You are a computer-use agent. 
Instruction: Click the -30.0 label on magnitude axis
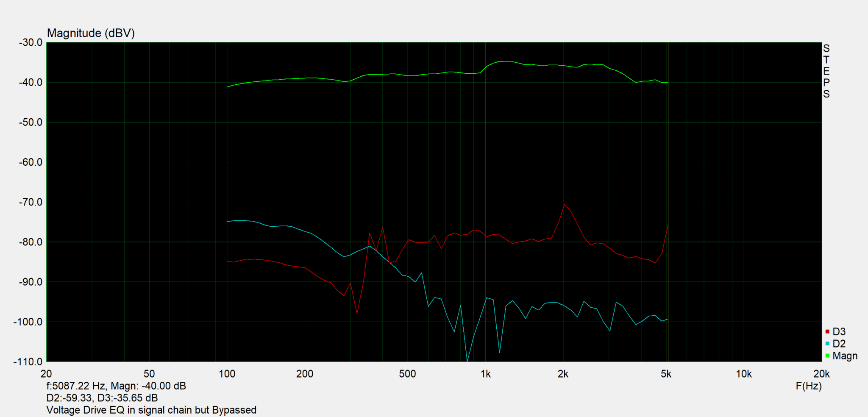[31, 42]
